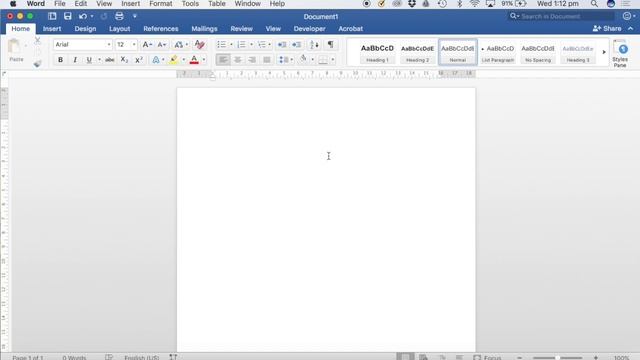The image size is (640, 360).
Task: Increase font size with the large A button
Action: pos(147,44)
